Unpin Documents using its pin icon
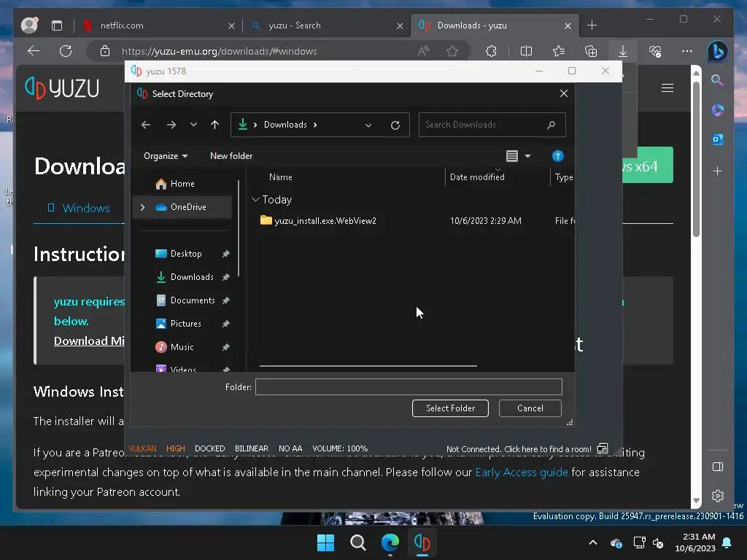 226,300
